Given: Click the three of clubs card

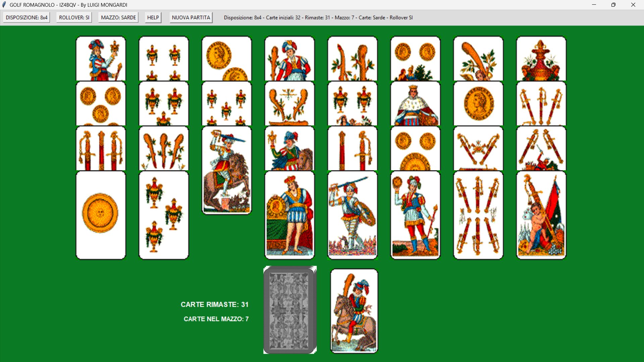Looking at the screenshot, I should tap(164, 148).
